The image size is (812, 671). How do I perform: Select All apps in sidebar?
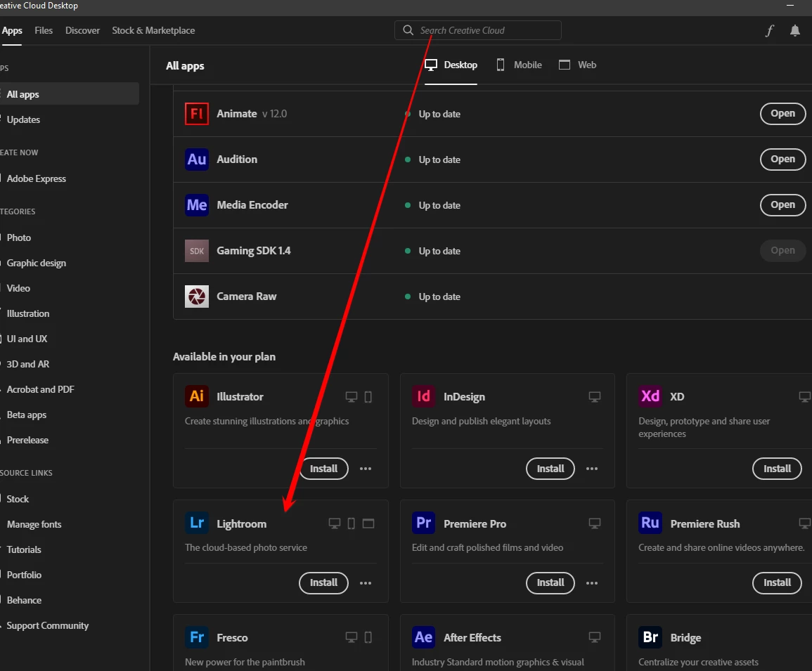coord(70,94)
